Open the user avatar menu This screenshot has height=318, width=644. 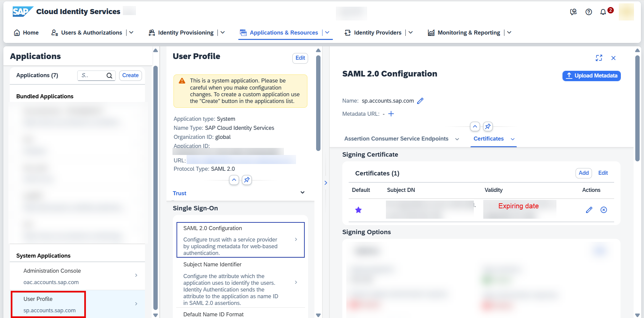[x=626, y=12]
